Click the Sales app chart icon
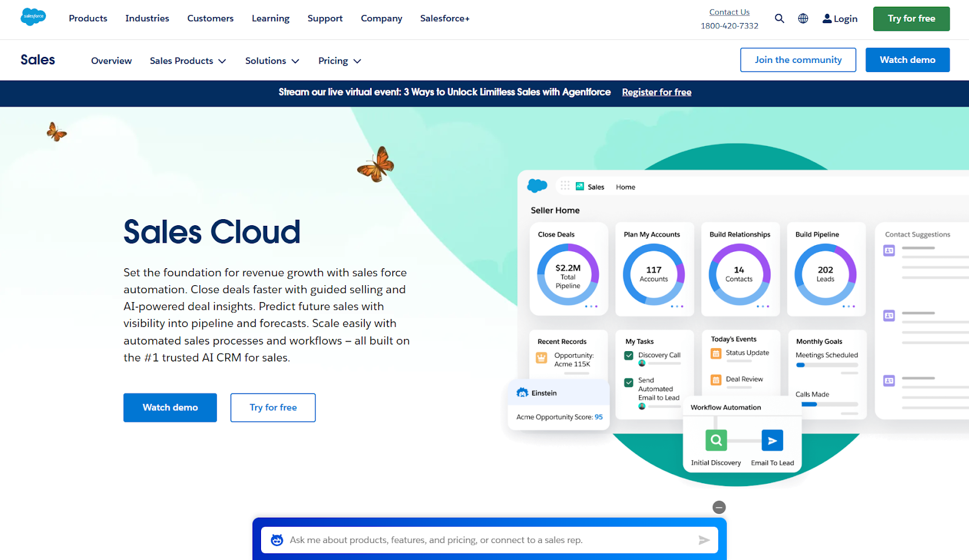 (x=580, y=186)
